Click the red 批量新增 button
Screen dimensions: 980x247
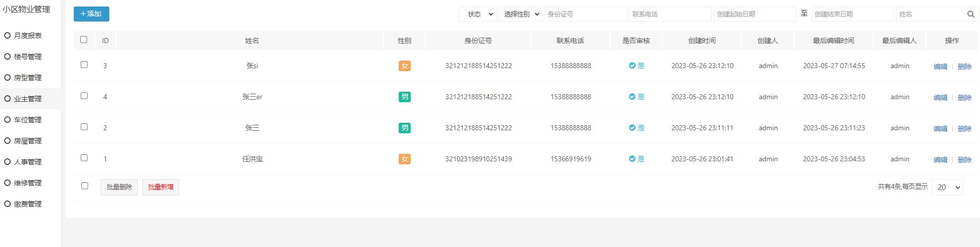tap(160, 187)
